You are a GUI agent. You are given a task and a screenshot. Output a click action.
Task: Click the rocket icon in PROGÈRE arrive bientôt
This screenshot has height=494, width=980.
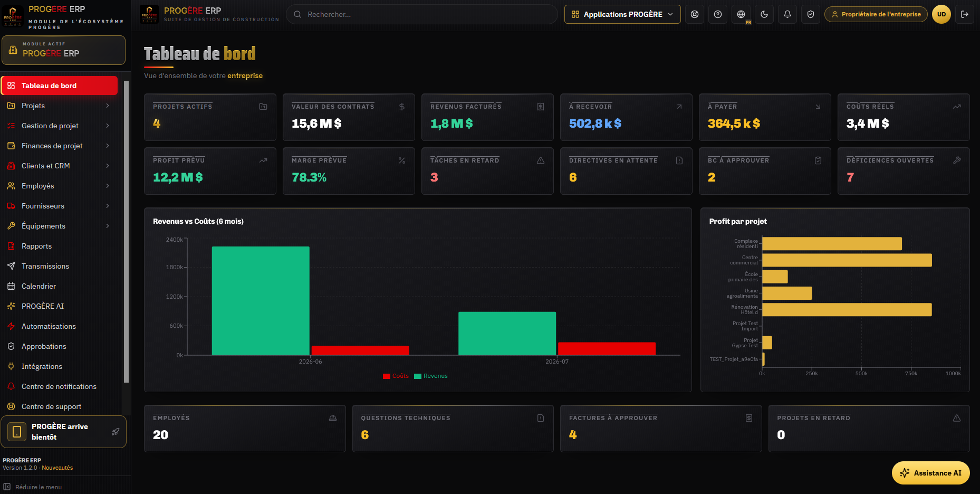(116, 432)
